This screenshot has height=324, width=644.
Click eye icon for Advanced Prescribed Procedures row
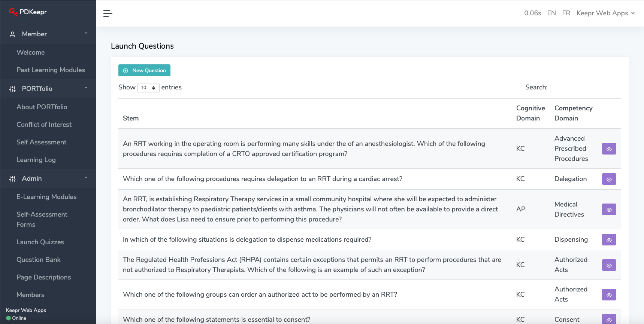point(609,149)
